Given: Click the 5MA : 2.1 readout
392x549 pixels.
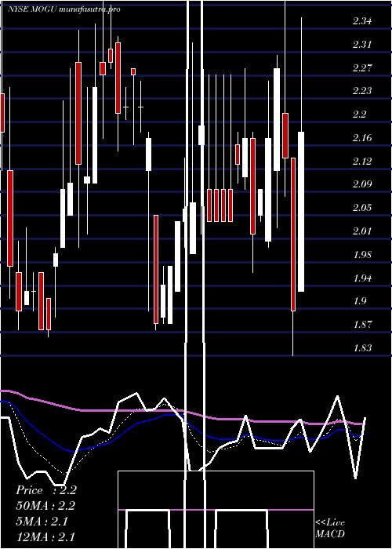Looking at the screenshot, I should point(42,522).
